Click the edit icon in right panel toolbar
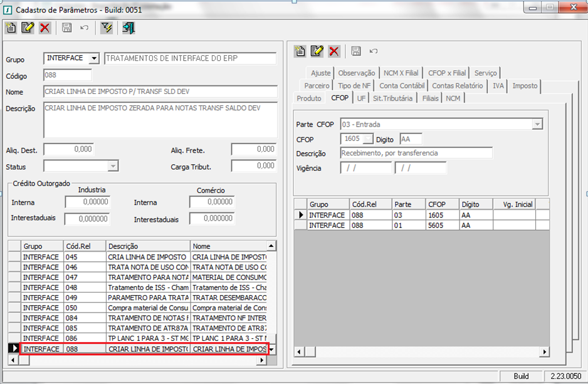This screenshot has width=588, height=384. (x=317, y=51)
